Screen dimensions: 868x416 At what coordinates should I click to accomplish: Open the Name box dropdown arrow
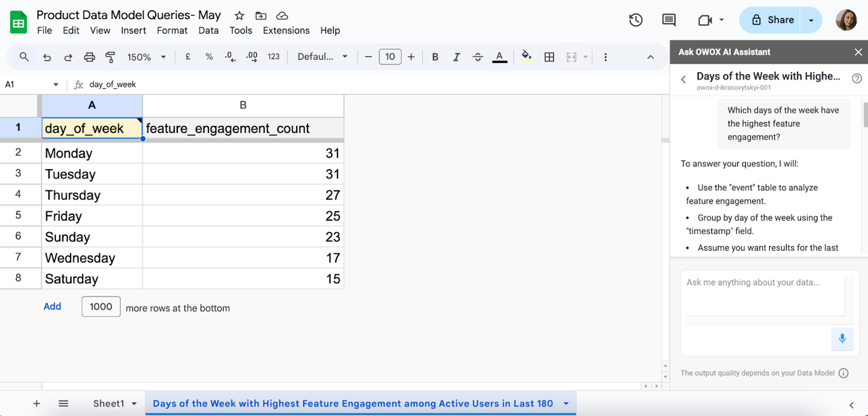tap(56, 85)
